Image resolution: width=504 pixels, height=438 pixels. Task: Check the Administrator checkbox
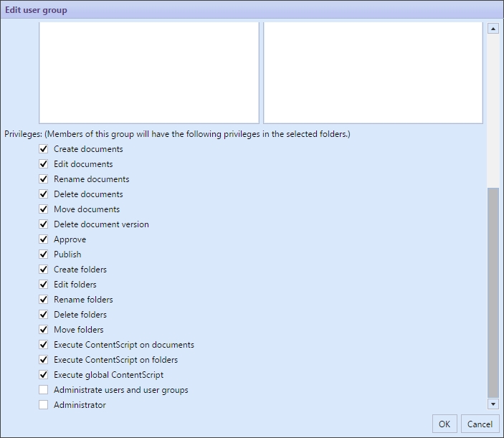point(44,405)
